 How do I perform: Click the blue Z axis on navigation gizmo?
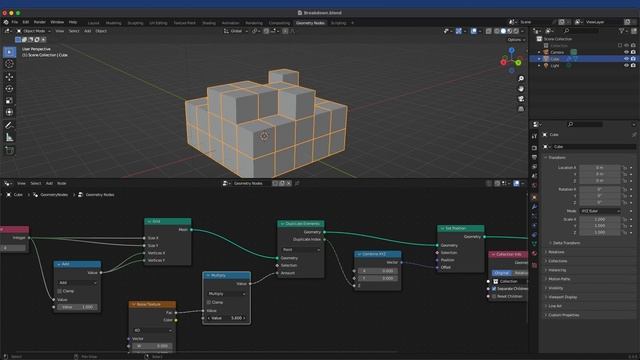(x=511, y=50)
